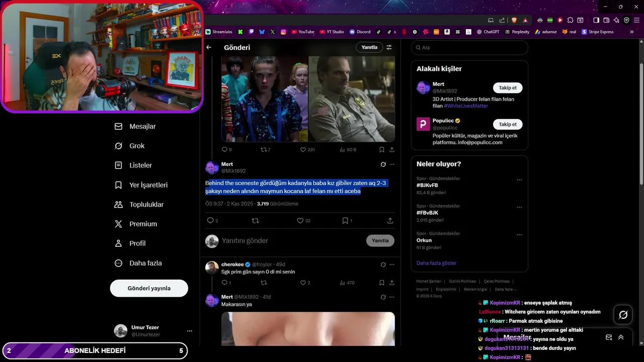Click 3.719 Görüntüleme view count
The height and width of the screenshot is (362, 644).
(x=278, y=204)
